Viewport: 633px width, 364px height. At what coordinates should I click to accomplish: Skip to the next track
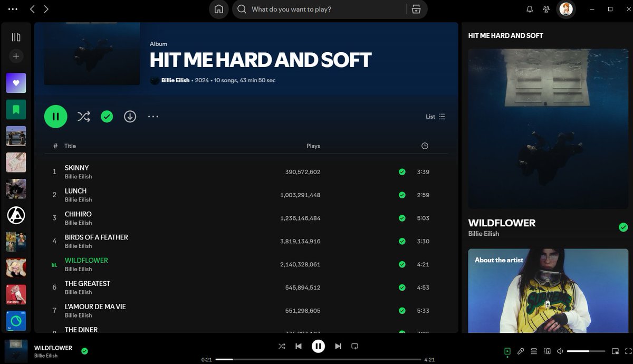338,346
